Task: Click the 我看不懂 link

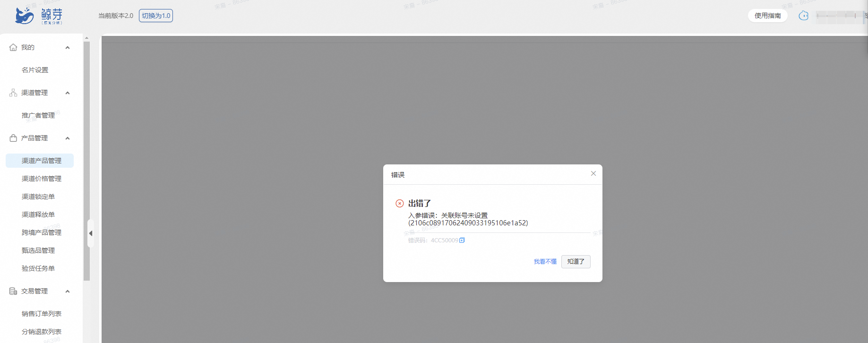Action: coord(545,261)
